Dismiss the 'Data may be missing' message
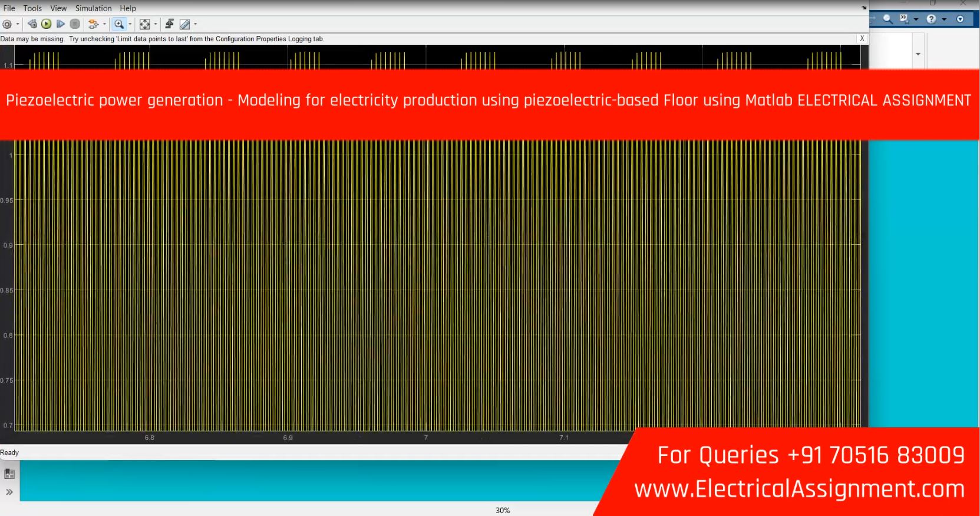Screen dimensions: 980x516 point(862,38)
